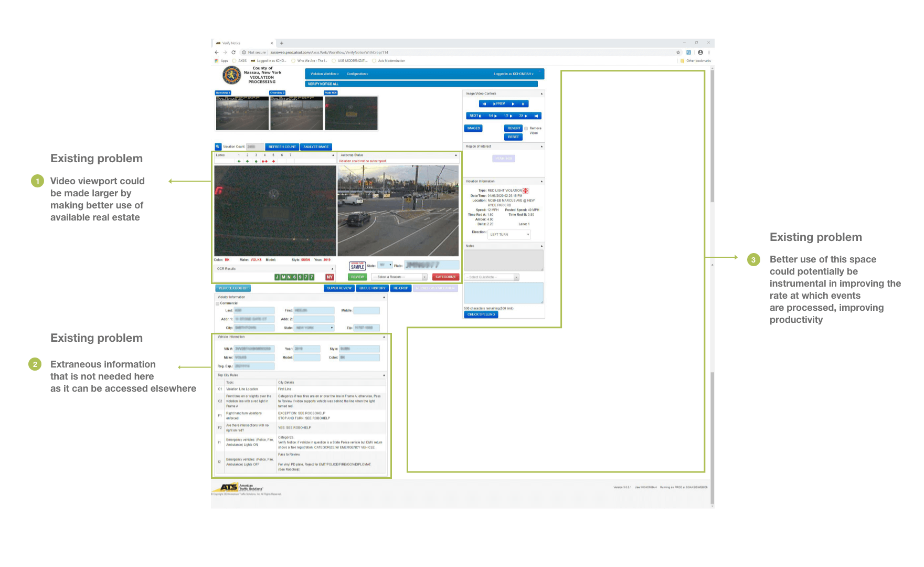
Task: Click the VEHICLE LOOK UP button
Action: 233,288
